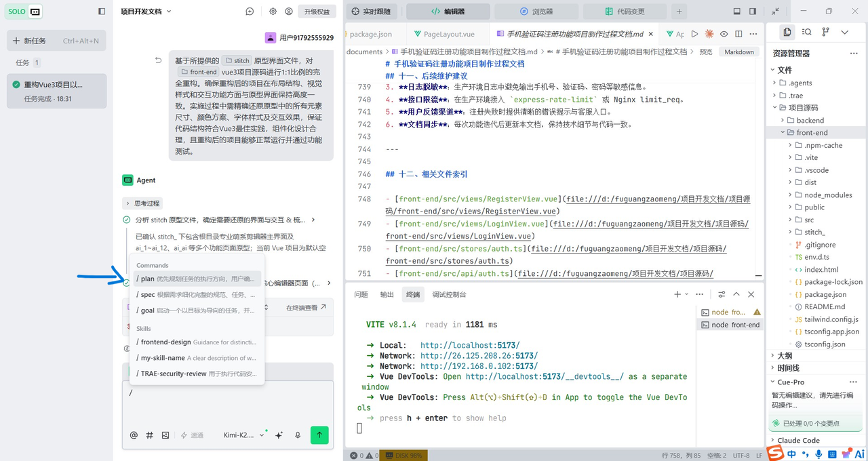
Task: Show more sidebar views chevron
Action: (844, 32)
